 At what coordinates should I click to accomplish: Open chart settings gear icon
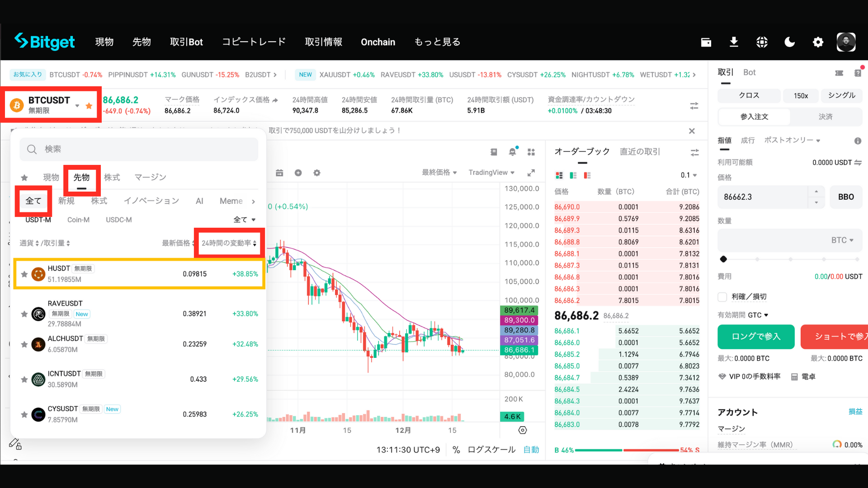317,173
